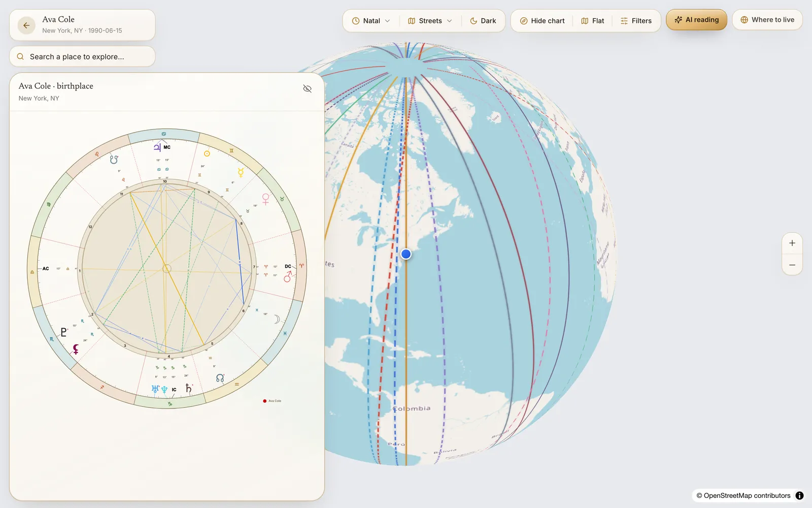Zoom out on the globe
812x508 pixels.
tap(792, 265)
